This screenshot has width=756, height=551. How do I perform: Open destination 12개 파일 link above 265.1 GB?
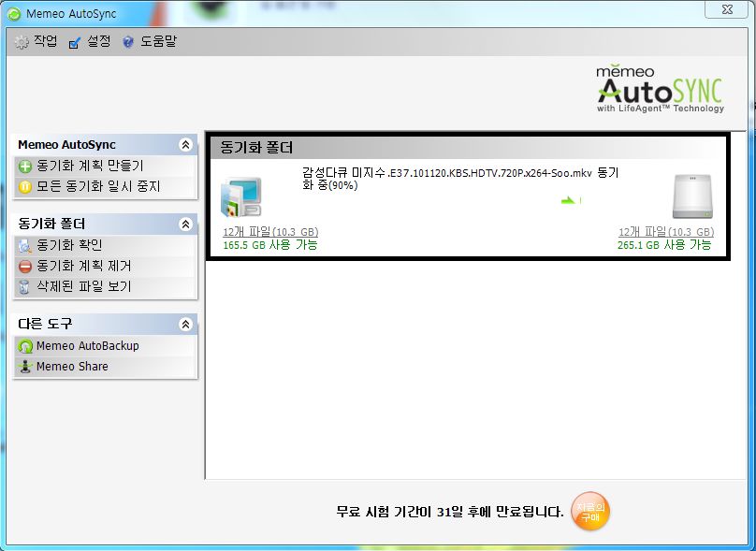click(x=666, y=232)
